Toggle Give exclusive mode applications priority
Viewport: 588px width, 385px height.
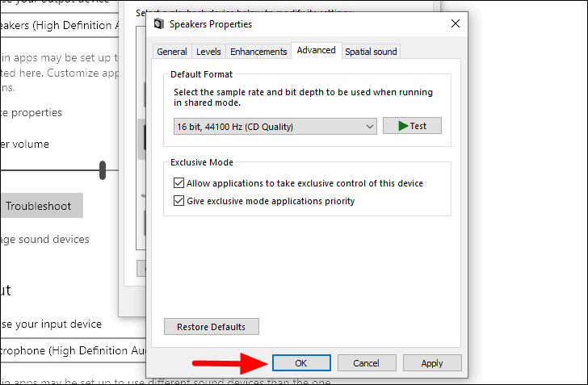pos(179,201)
